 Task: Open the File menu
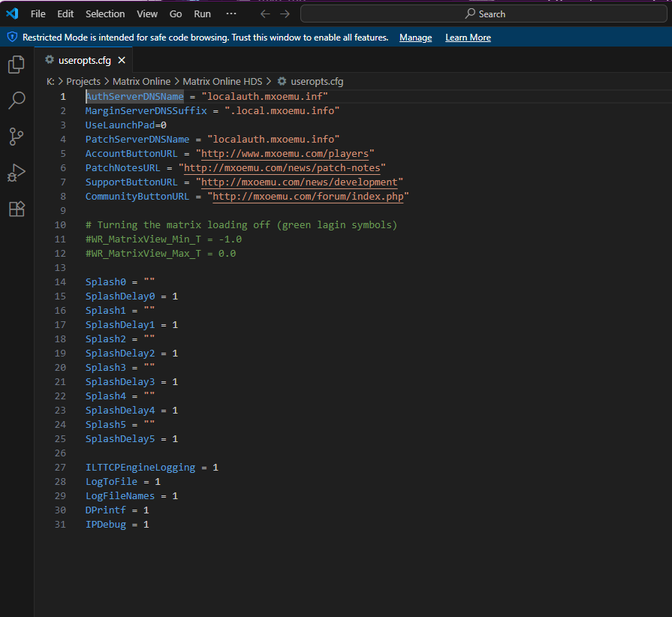pos(38,14)
